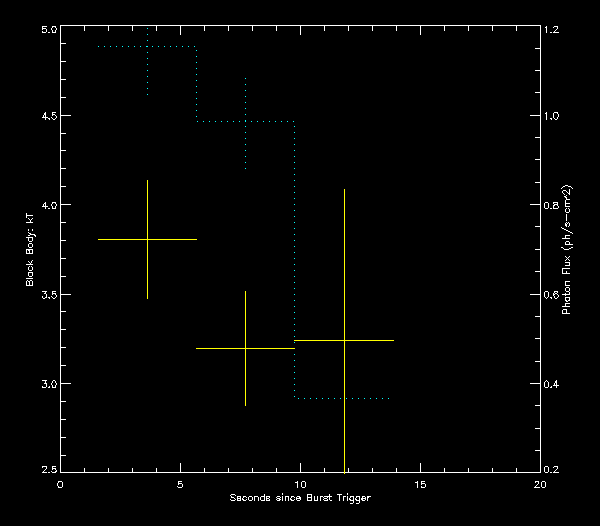The width and height of the screenshot is (600, 526).
Task: Click the 'Seconds since Burst Trigger' axis title
Action: click(x=300, y=498)
